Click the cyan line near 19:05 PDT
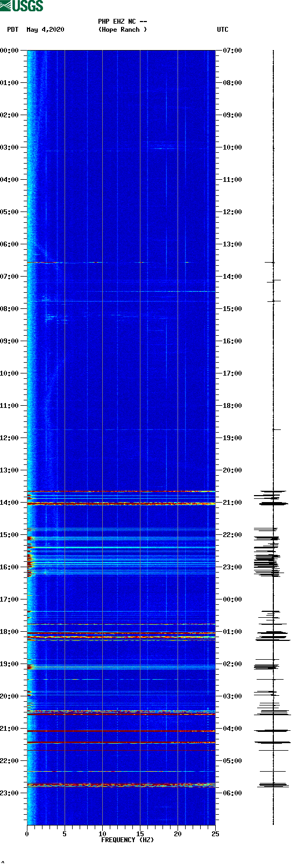 pos(121,667)
